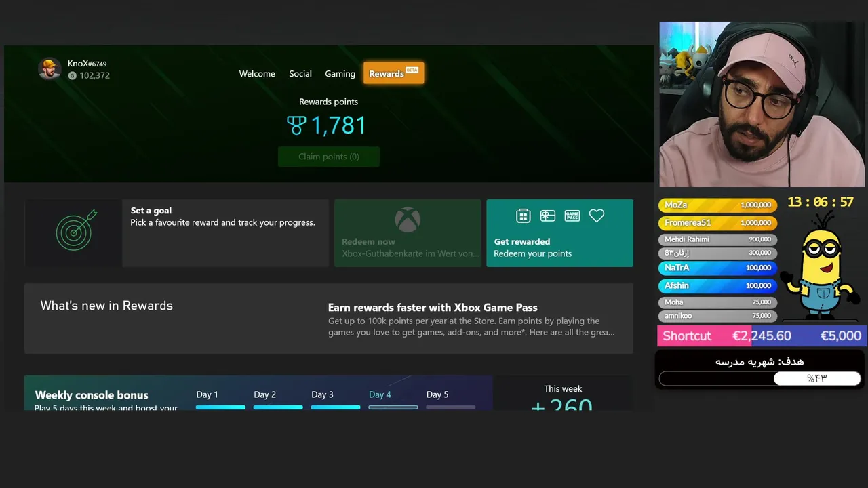The image size is (868, 488).
Task: Click the Day 3 progress bar
Action: (336, 407)
